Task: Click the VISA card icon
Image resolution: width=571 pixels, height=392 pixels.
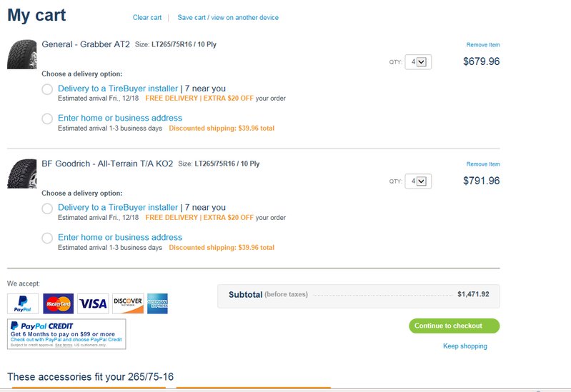Action: (x=93, y=303)
